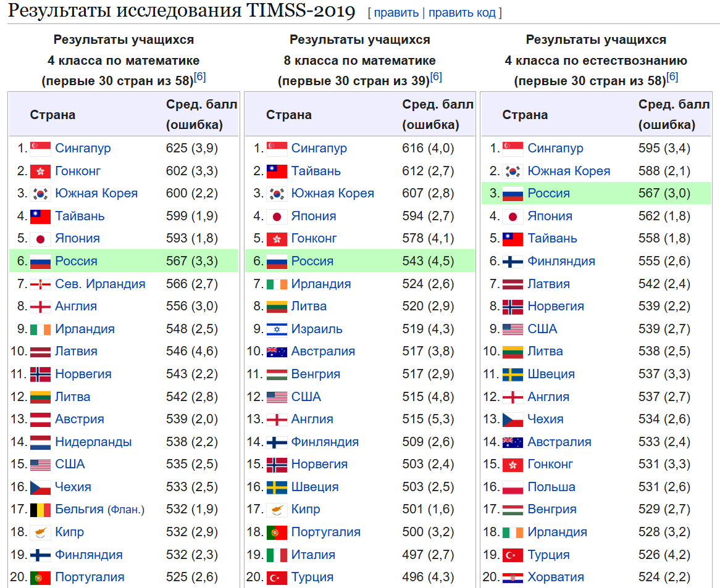Open 'Израиль' country link
This screenshot has width=720, height=588.
(x=317, y=329)
